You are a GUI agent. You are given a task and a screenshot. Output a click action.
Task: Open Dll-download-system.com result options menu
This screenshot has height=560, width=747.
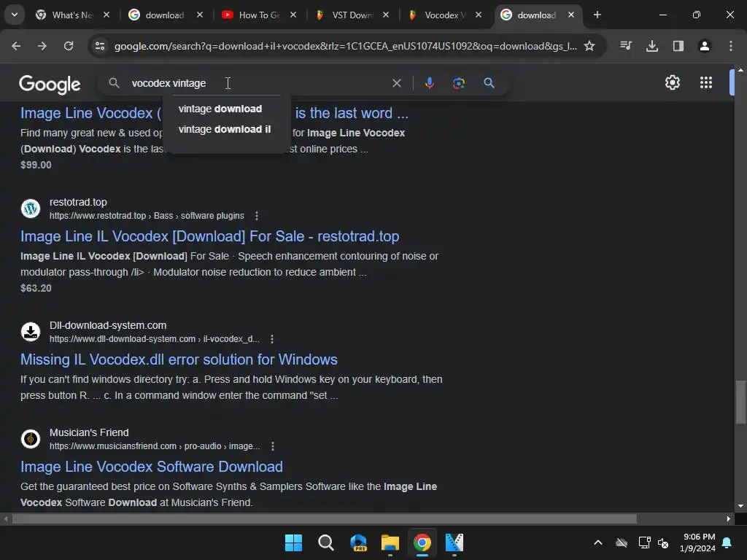click(x=272, y=339)
